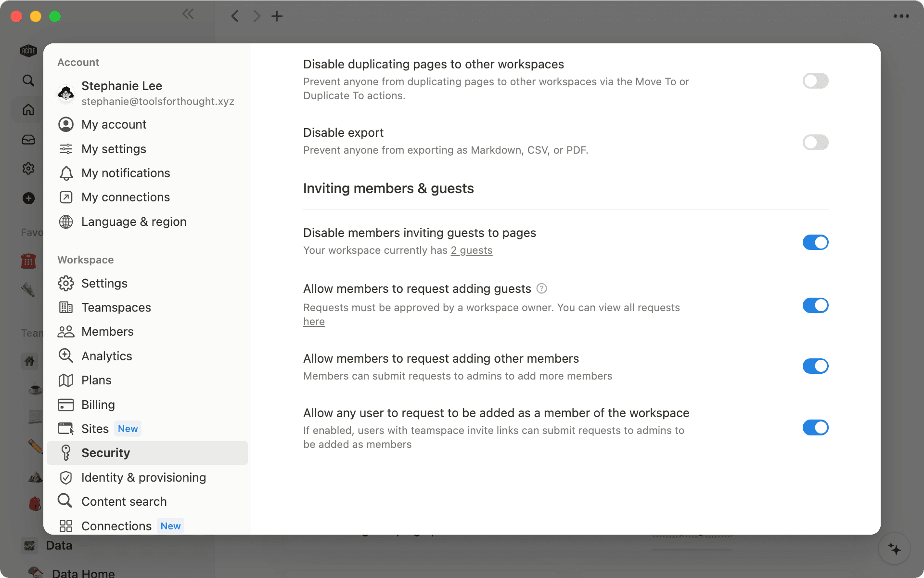Turn off disabling members inviting guests

click(815, 242)
